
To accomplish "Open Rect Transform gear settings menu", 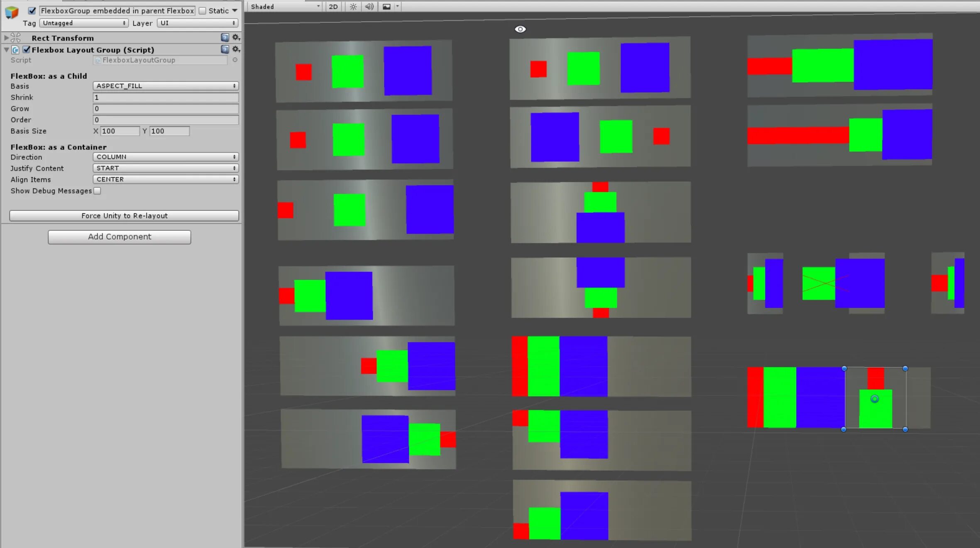I will [236, 38].
